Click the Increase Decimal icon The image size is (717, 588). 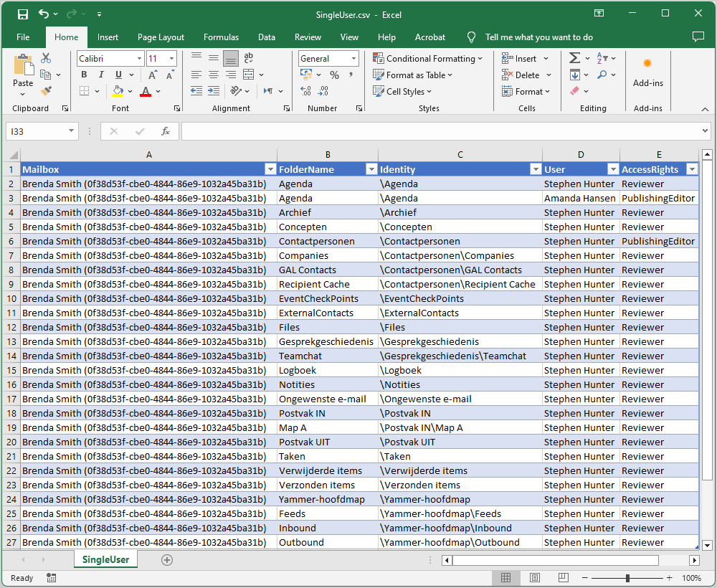point(305,91)
